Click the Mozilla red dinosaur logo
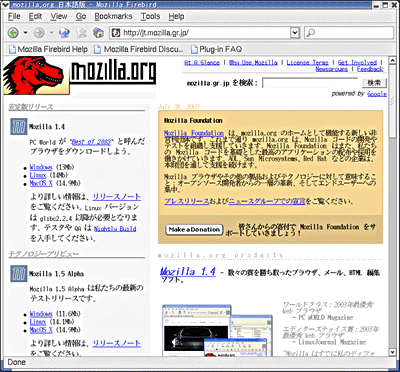 coord(33,75)
